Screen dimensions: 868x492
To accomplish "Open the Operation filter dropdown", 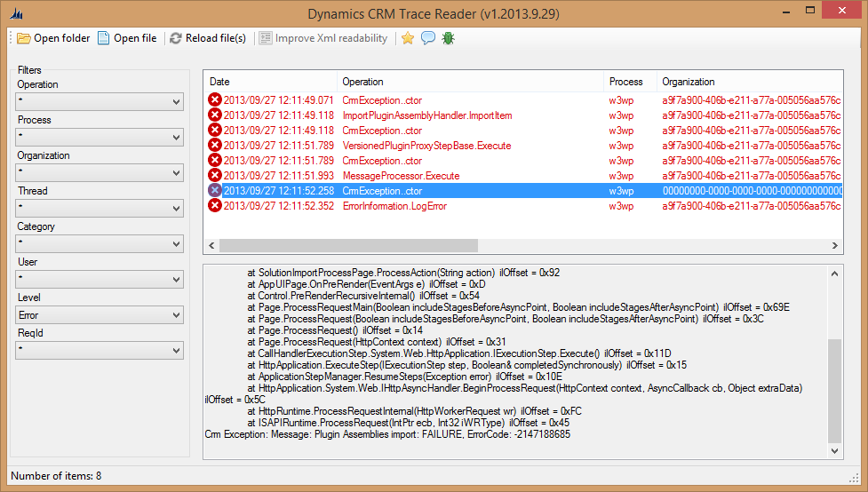I will [x=100, y=102].
